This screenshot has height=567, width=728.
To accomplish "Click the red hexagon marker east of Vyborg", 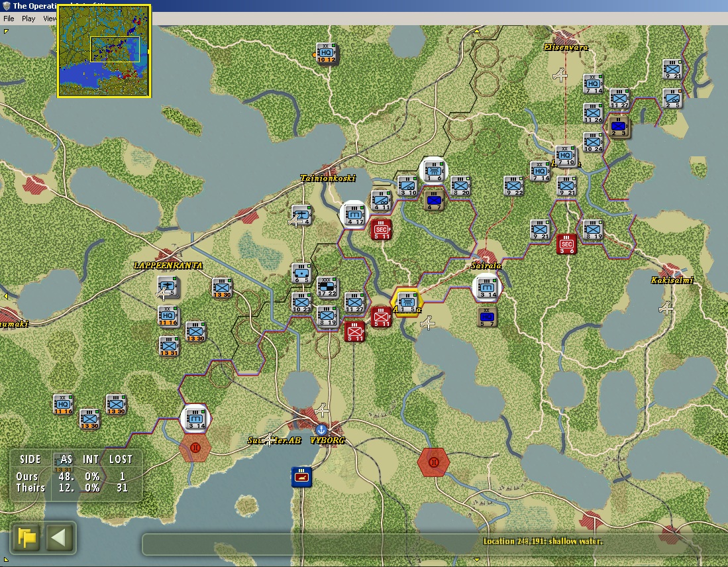I will click(433, 462).
